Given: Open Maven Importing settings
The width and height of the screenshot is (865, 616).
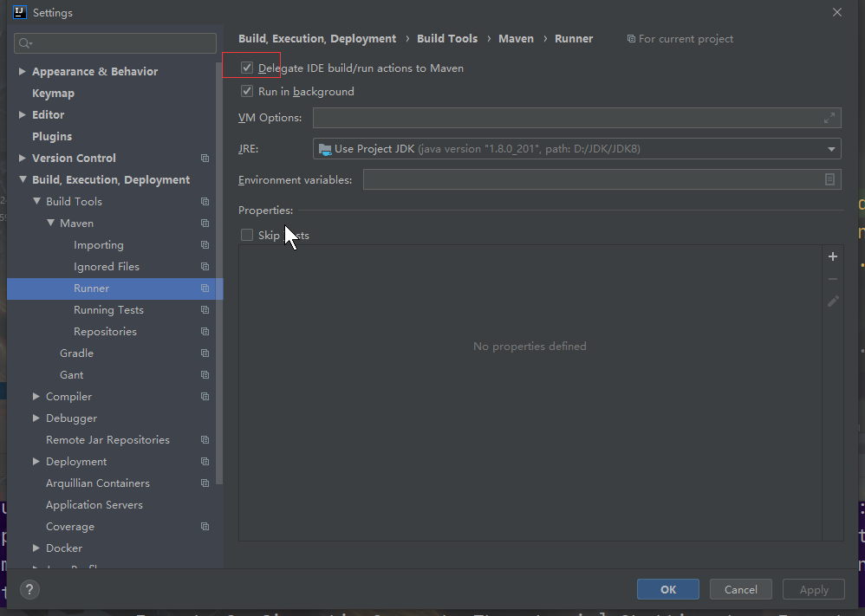Looking at the screenshot, I should [x=99, y=245].
